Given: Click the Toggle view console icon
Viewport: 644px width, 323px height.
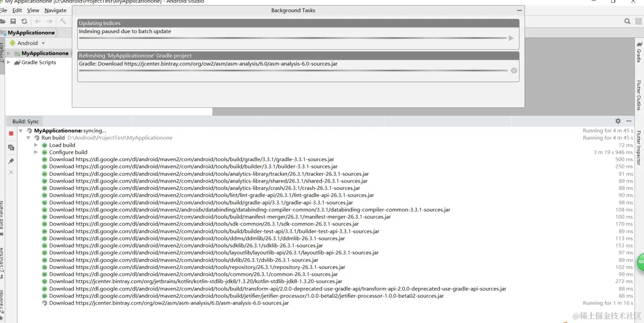Looking at the screenshot, I should (11, 147).
